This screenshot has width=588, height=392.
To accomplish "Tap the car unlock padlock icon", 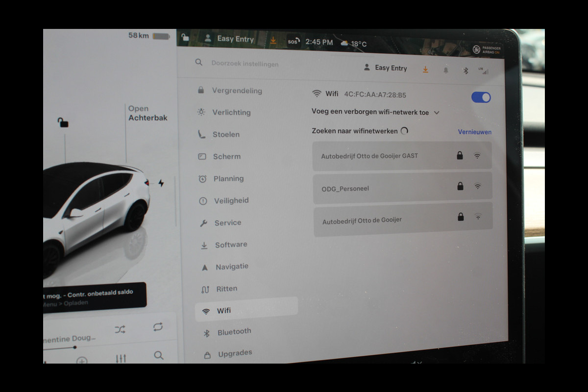I will coord(63,122).
